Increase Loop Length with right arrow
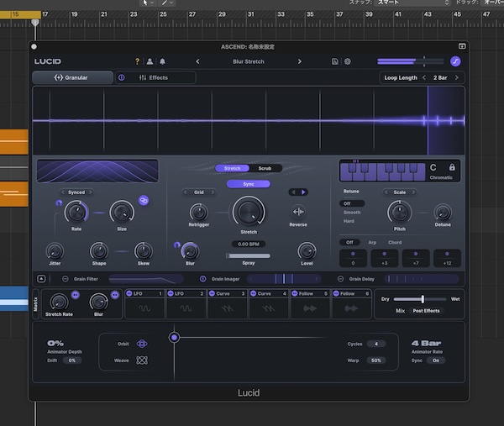Image resolution: width=504 pixels, height=426 pixels. pos(456,77)
